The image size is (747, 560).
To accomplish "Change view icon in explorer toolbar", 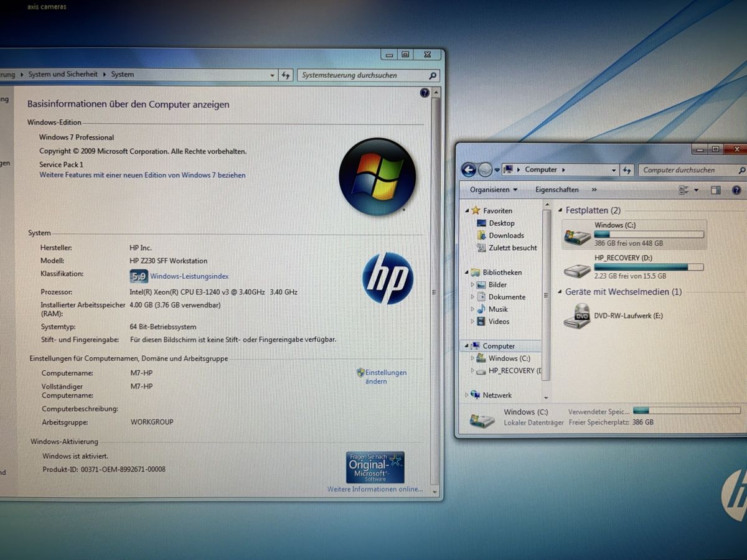I will pyautogui.click(x=684, y=190).
